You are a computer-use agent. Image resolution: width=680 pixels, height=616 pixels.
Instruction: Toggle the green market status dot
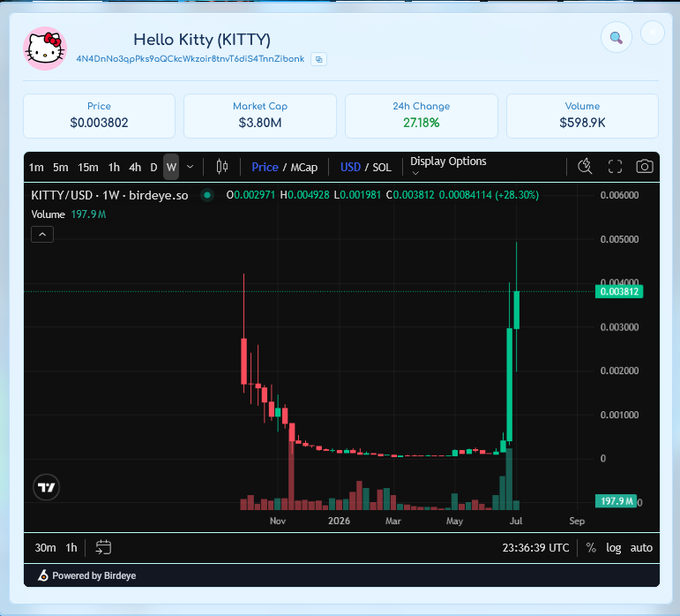point(207,195)
